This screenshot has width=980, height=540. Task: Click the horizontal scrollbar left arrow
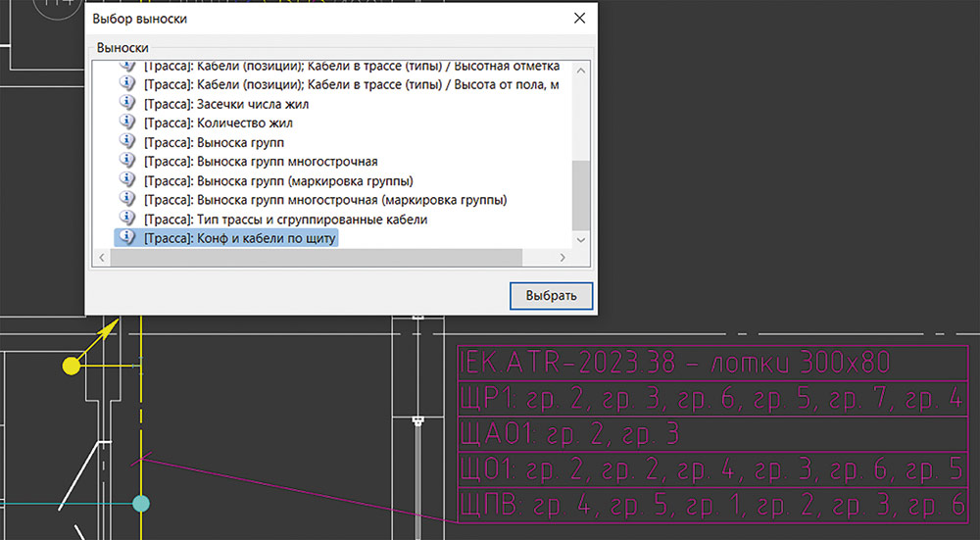(100, 257)
